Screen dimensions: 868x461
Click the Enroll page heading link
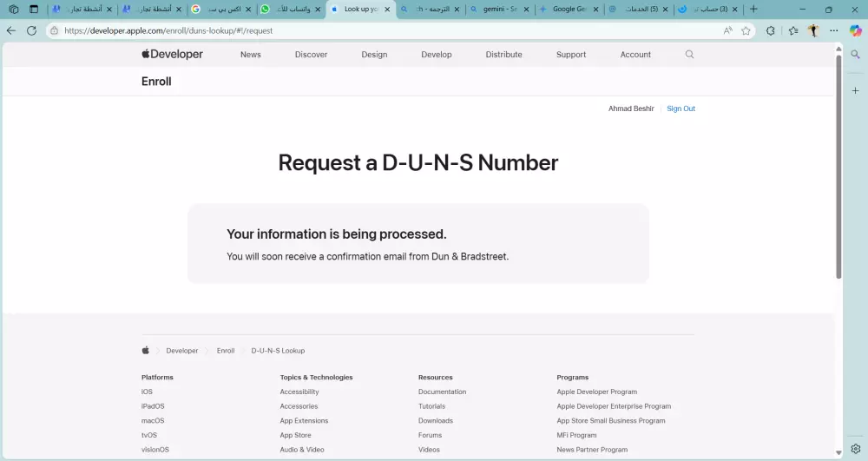tap(156, 82)
